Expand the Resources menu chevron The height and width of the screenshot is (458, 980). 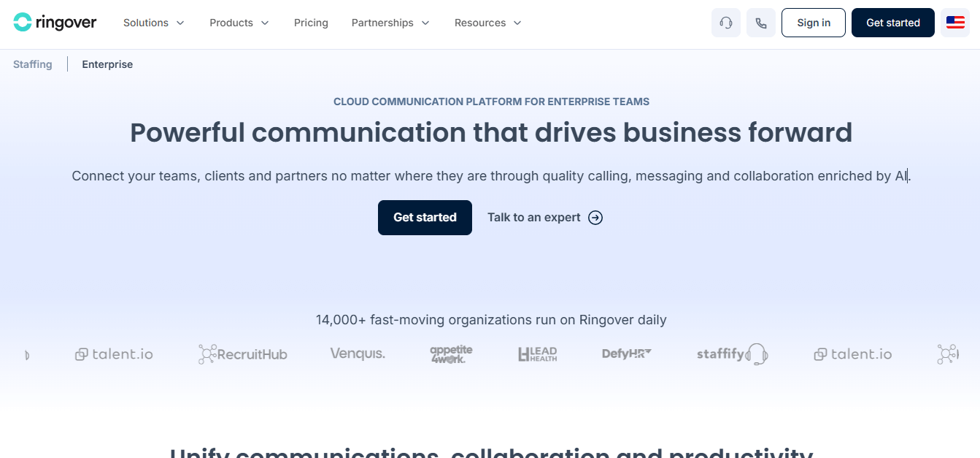tap(517, 23)
